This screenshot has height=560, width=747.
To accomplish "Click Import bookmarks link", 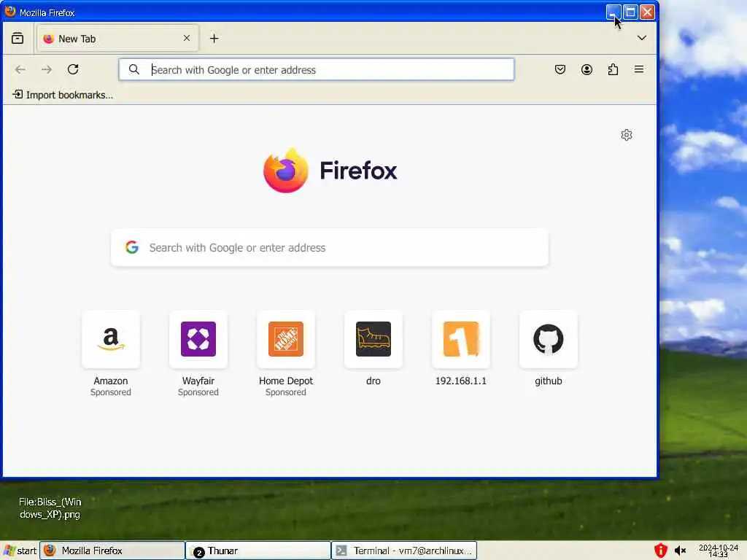I will [x=63, y=95].
